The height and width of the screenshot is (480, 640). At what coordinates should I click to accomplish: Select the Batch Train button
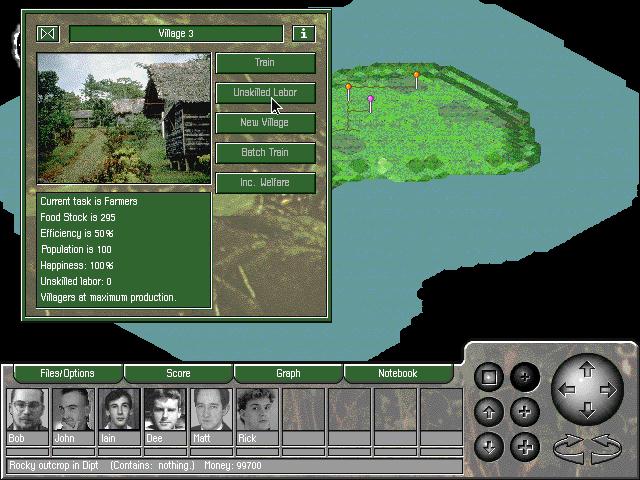265,153
